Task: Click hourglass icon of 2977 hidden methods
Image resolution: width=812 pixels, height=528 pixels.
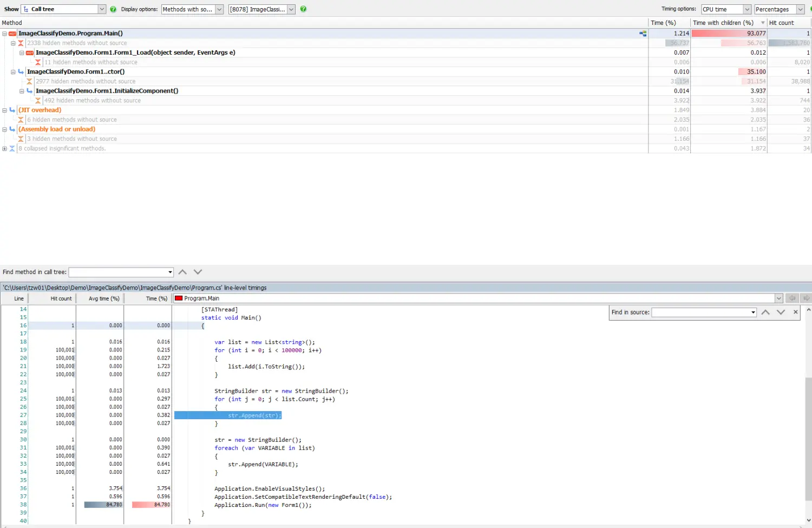Action: pyautogui.click(x=29, y=82)
